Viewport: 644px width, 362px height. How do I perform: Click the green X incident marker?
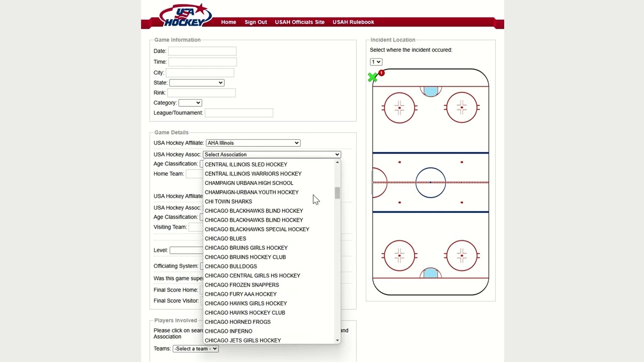[x=372, y=77]
